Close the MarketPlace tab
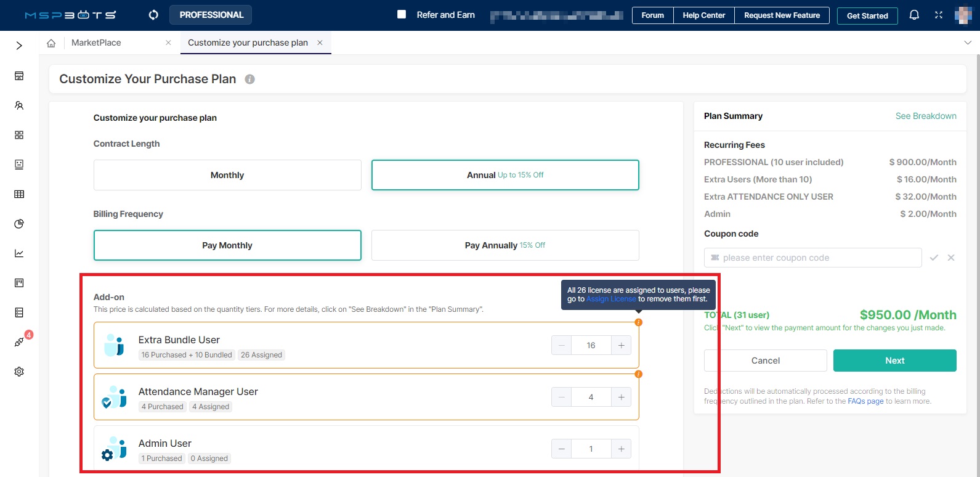The width and height of the screenshot is (980, 477). tap(168, 43)
